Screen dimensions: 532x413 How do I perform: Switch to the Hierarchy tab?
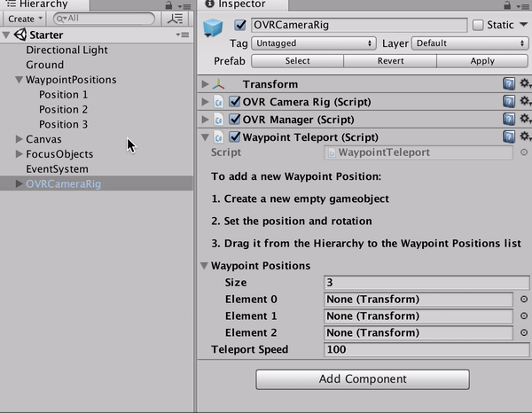tap(44, 4)
